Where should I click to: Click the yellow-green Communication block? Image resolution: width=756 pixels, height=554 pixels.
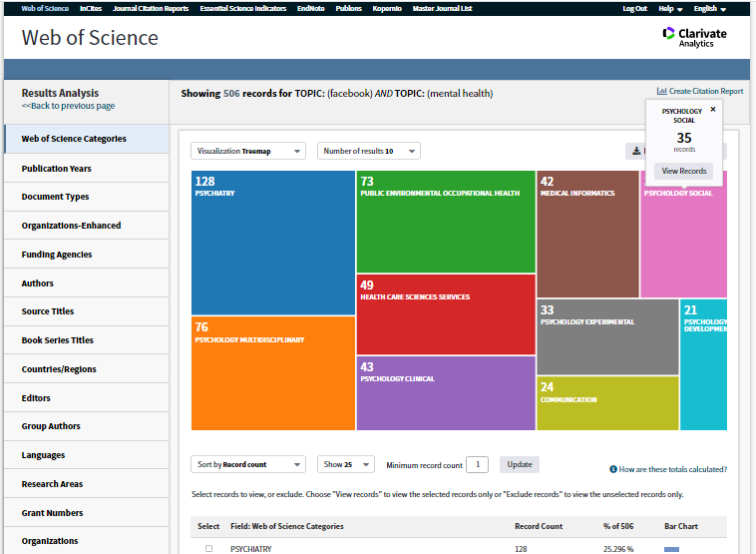coord(608,403)
